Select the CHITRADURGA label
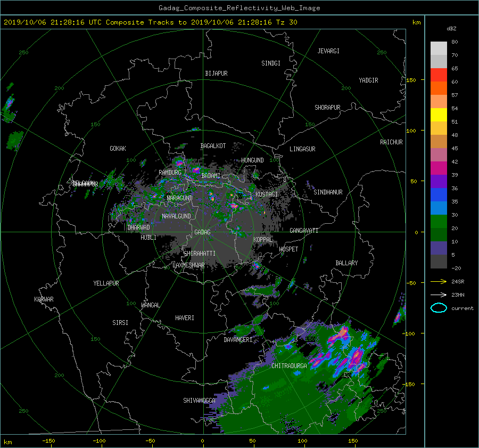 pos(289,366)
